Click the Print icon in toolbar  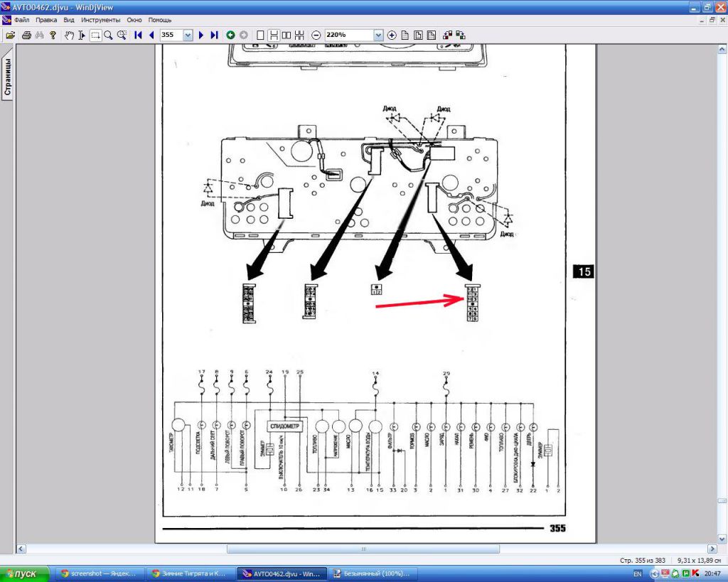pyautogui.click(x=26, y=35)
